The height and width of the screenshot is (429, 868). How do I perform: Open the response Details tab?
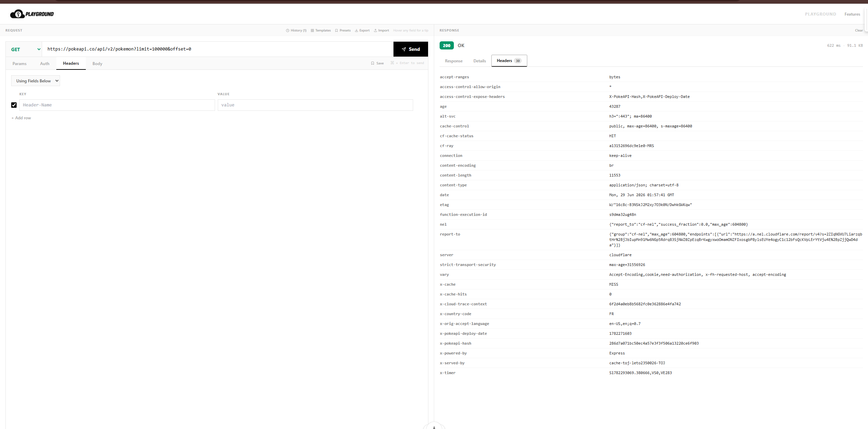coord(480,61)
